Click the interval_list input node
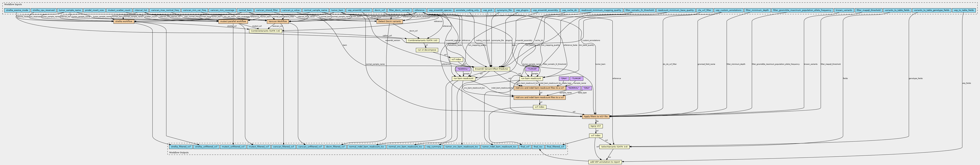This screenshot has height=165, width=980. (x=141, y=10)
